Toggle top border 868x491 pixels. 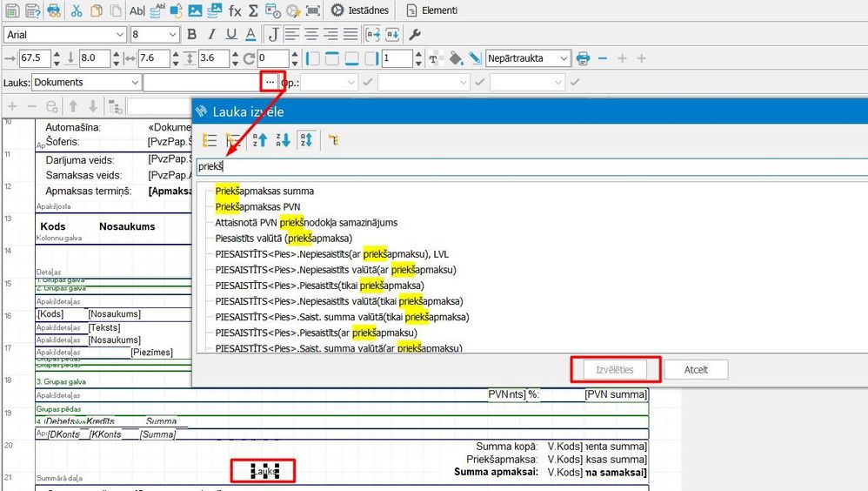[x=332, y=57]
